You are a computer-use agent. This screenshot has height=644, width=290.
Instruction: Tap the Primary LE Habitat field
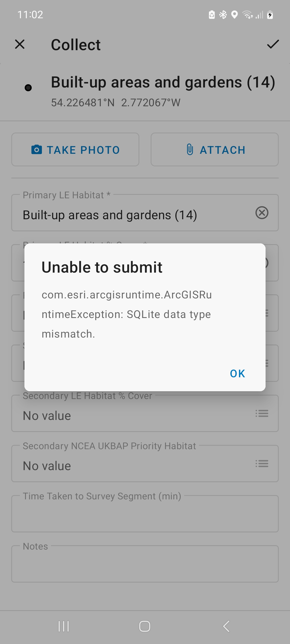(129, 215)
